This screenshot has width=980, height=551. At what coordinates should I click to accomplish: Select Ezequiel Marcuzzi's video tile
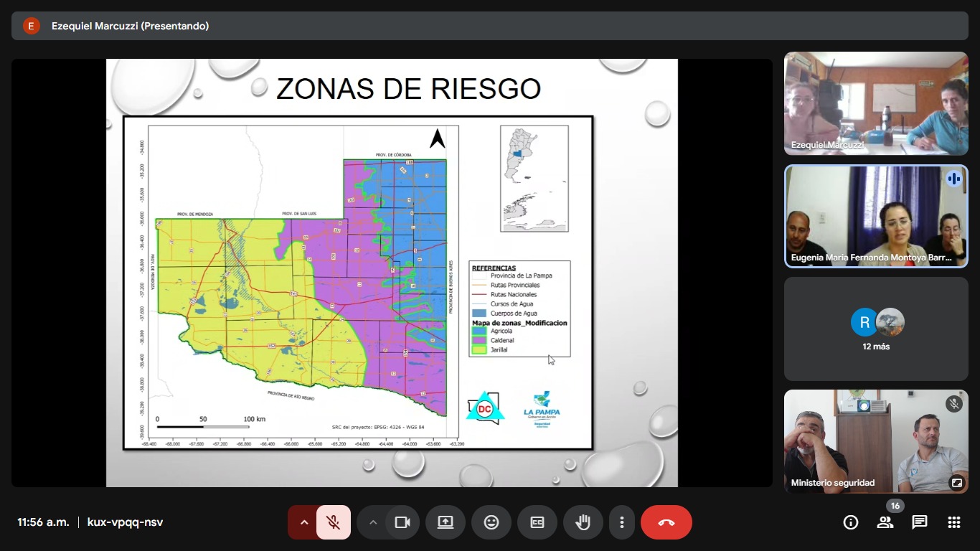tap(875, 103)
